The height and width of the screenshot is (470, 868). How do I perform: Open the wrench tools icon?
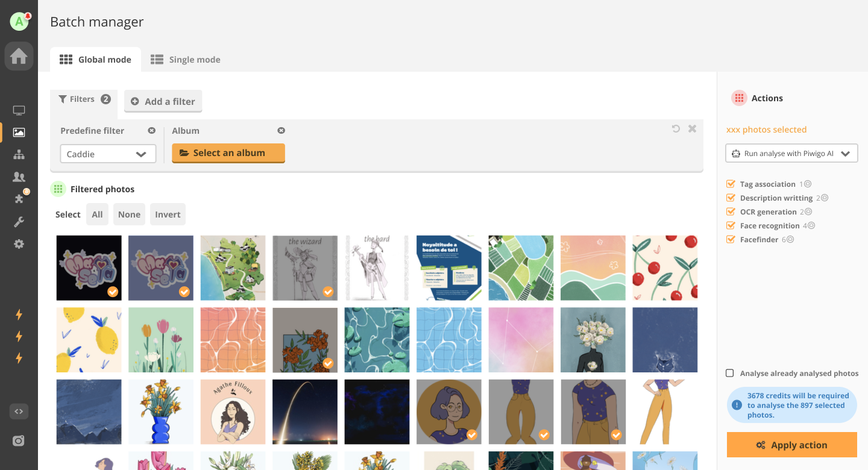[x=19, y=222]
